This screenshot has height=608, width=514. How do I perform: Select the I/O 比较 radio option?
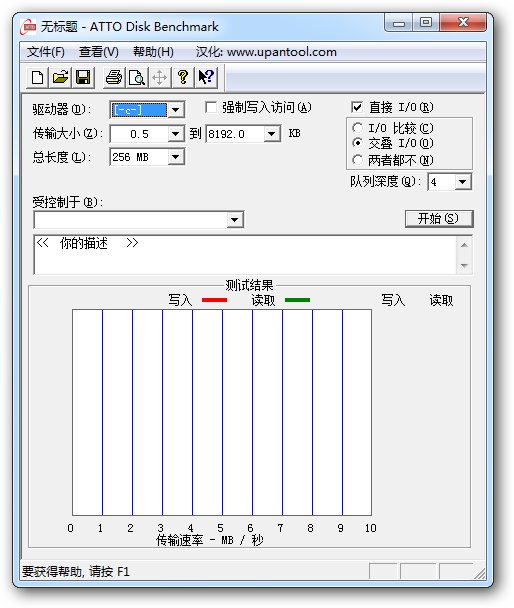[357, 128]
